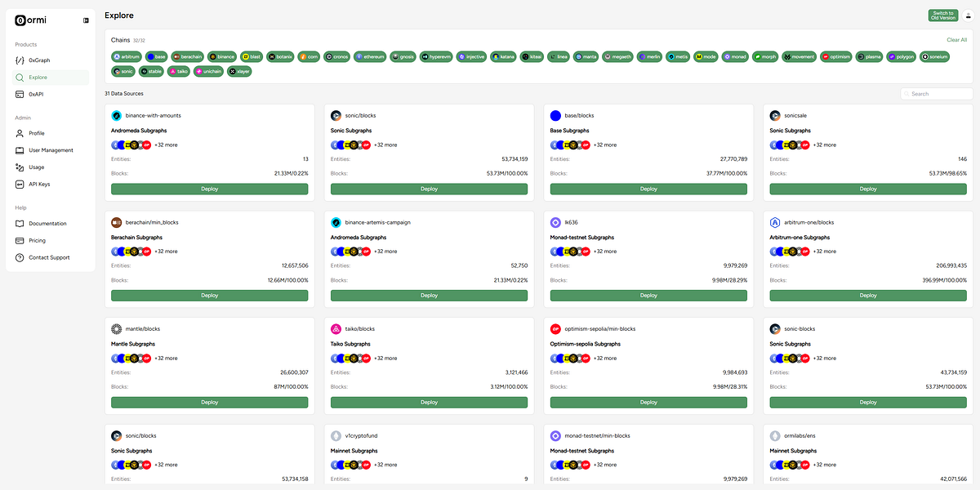Expand +32 more on lk636 card
Screen dimensions: 980x490
coord(605,252)
